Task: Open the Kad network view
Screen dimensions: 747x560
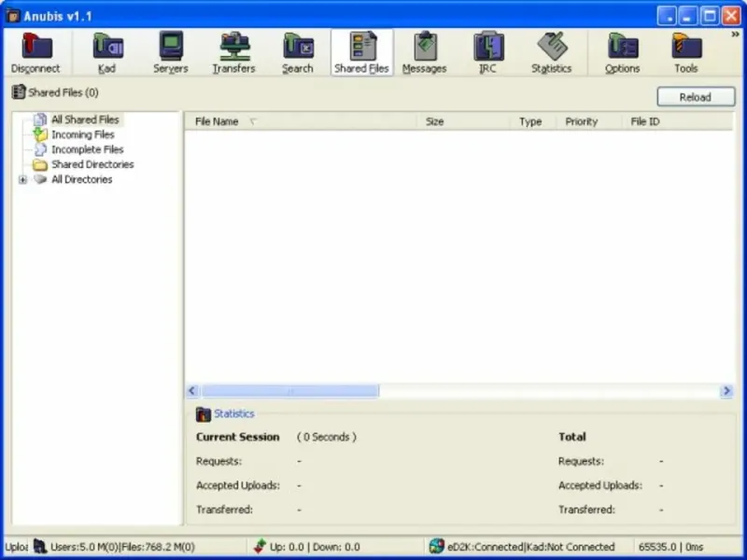Action: tap(107, 52)
